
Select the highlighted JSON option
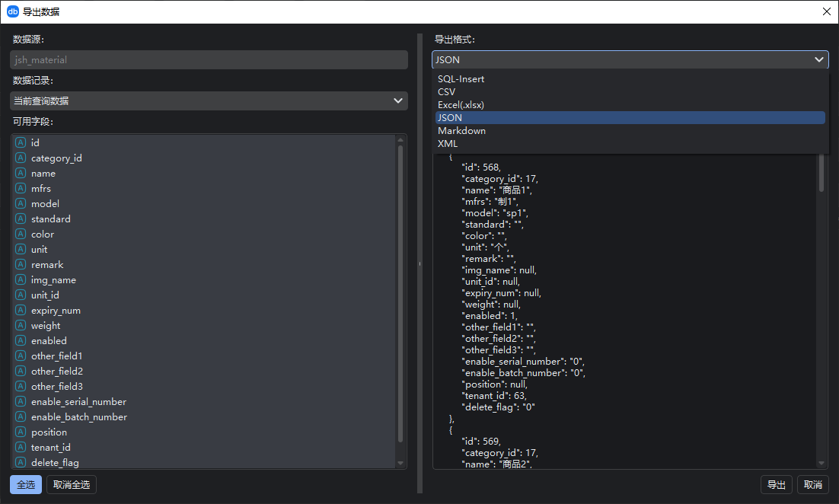pos(630,118)
